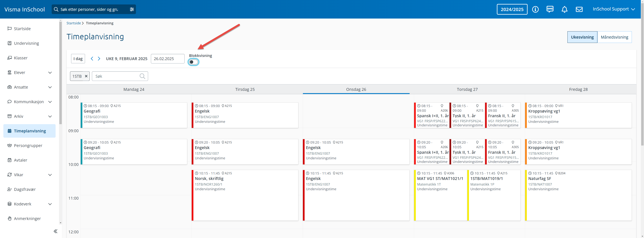644x238 pixels.
Task: Expand the Kodeverk sidebar menu
Action: [x=50, y=204]
